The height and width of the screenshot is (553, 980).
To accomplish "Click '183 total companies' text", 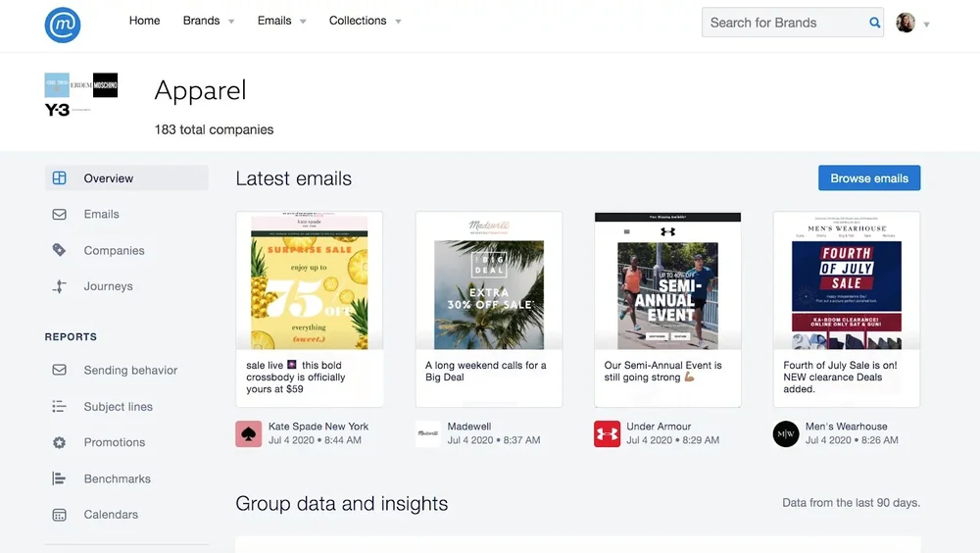I will click(x=214, y=129).
